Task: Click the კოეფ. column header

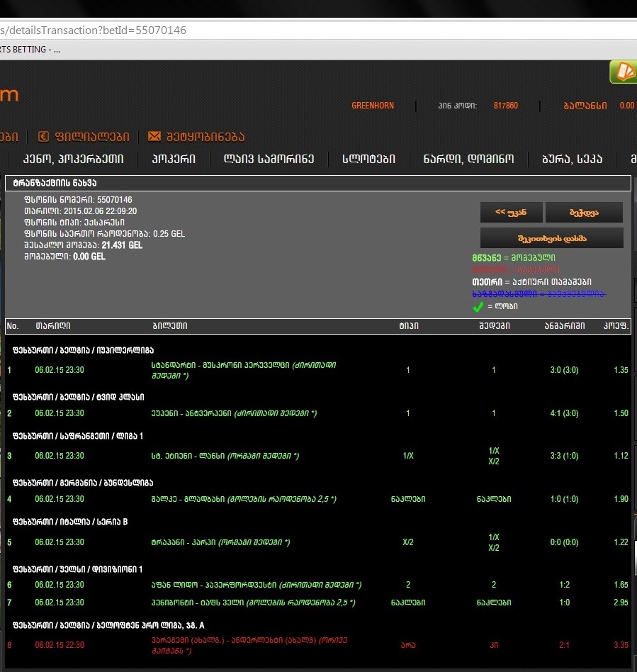Action: pos(620,326)
